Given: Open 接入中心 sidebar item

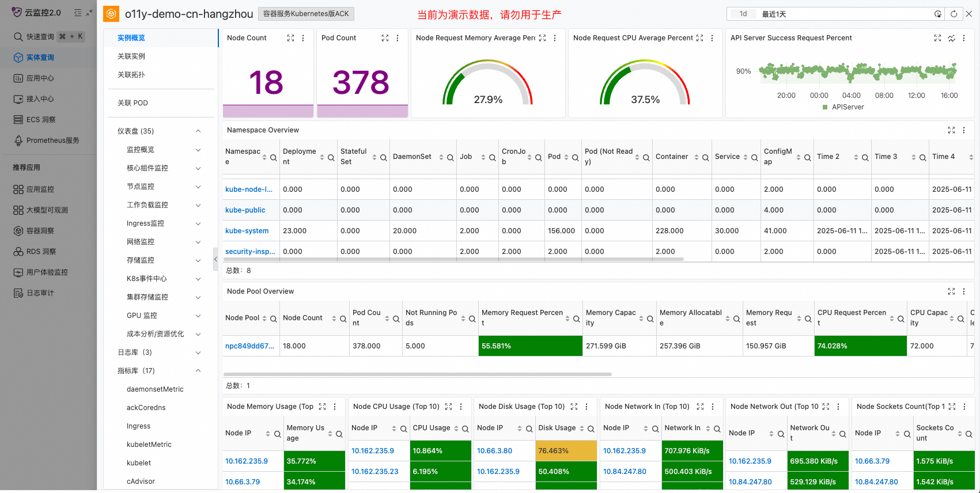Looking at the screenshot, I should click(40, 99).
